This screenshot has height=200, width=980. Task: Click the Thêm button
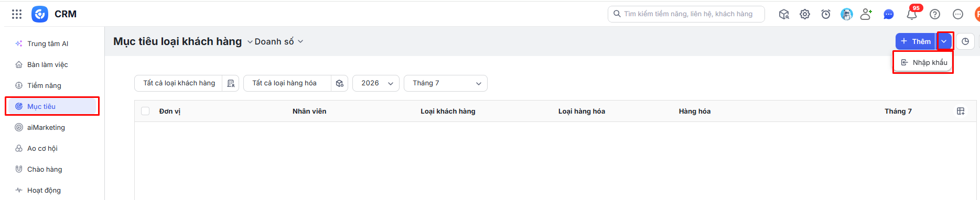(916, 41)
